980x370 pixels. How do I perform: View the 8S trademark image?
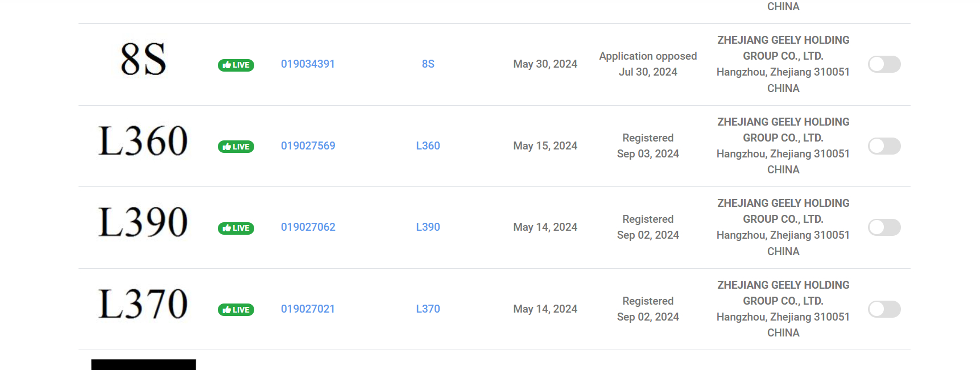coord(143,59)
